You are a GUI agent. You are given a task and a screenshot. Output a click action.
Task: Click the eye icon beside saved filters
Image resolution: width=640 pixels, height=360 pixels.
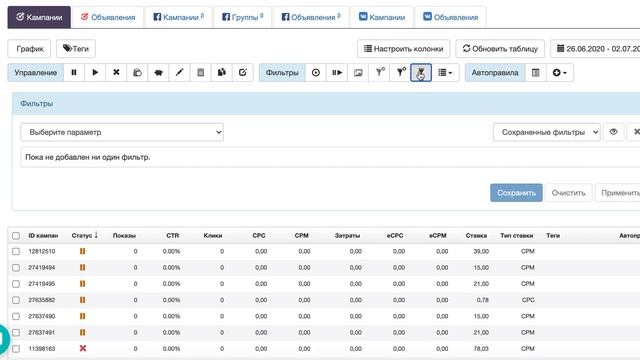click(x=613, y=132)
